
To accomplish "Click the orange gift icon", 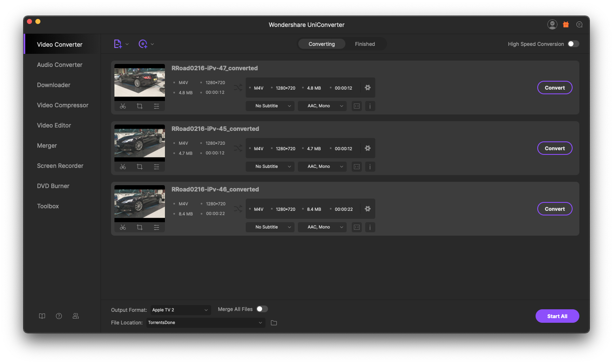I will click(566, 24).
